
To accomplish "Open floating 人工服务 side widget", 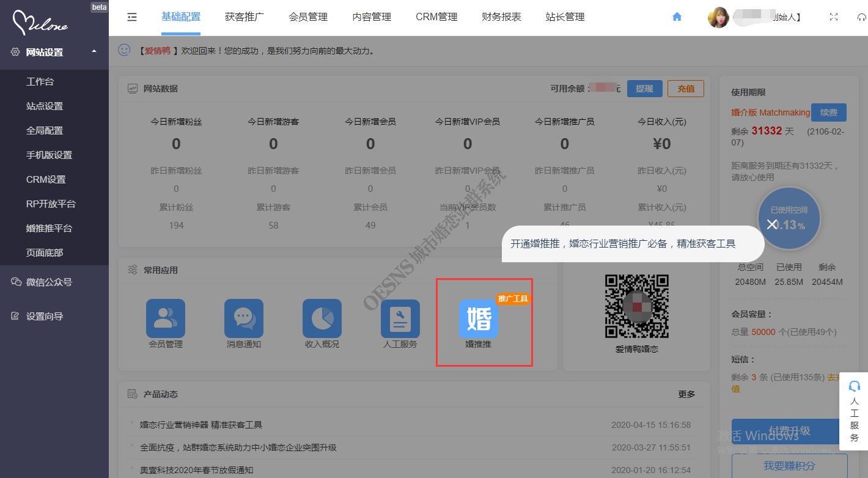I will pos(855,411).
